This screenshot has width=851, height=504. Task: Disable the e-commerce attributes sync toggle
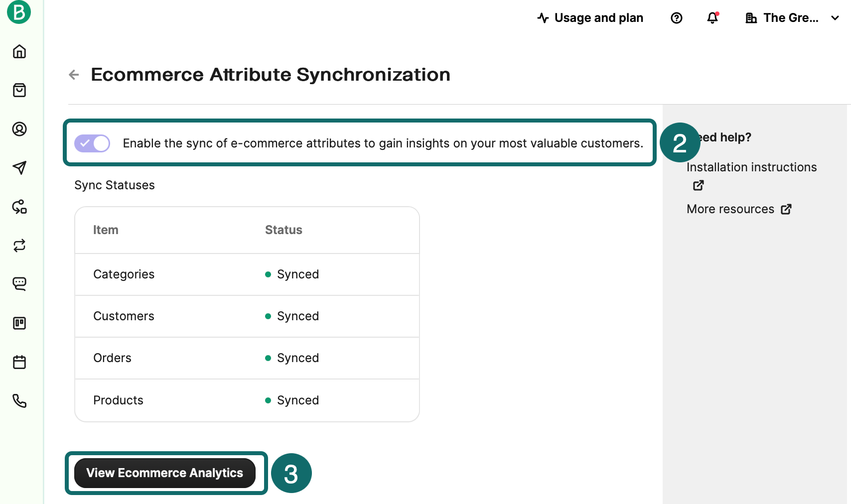coord(92,143)
